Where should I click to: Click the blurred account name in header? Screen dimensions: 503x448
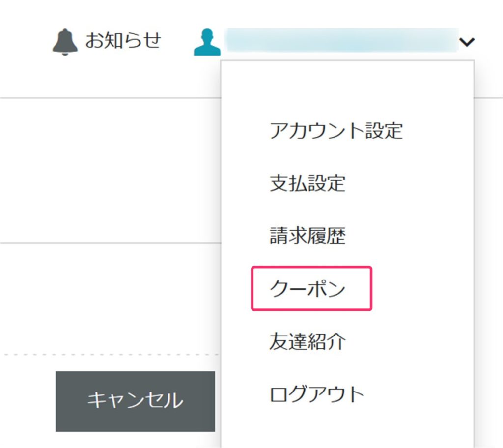[x=341, y=41]
